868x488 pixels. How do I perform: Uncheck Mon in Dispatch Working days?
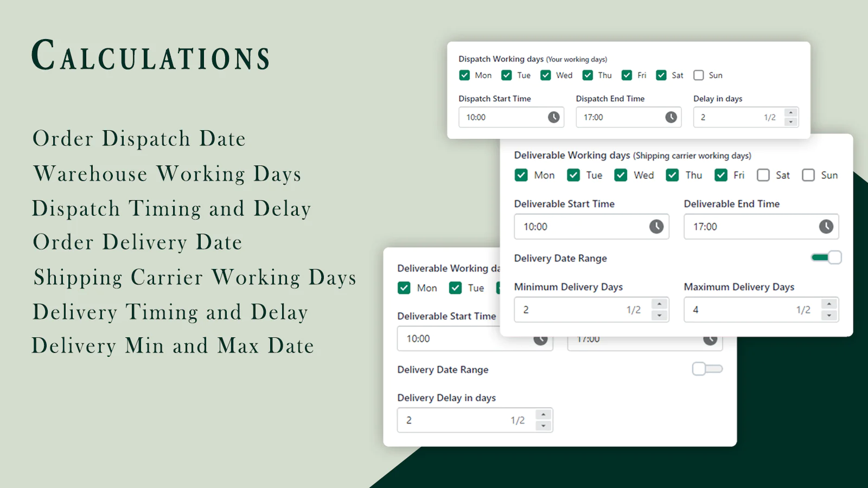coord(464,75)
